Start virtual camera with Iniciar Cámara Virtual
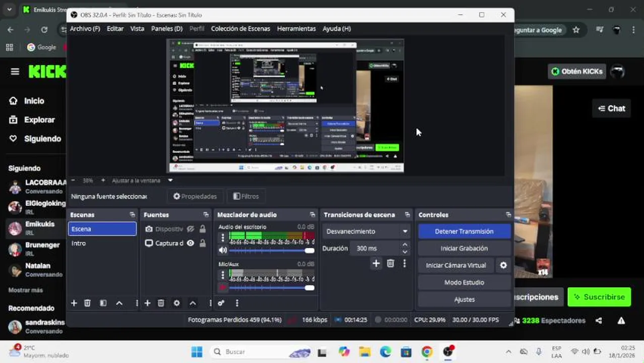644x363 pixels. click(456, 265)
